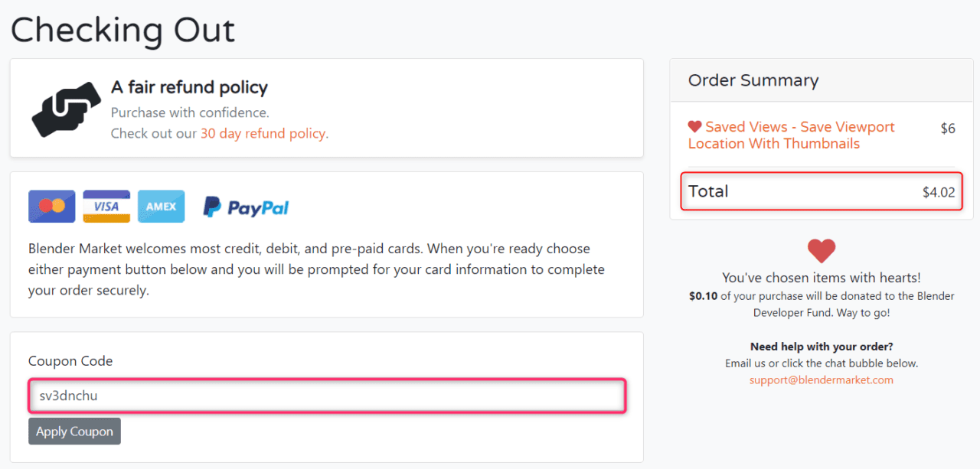The width and height of the screenshot is (980, 469).
Task: Click the large red heart icon
Action: point(822,251)
